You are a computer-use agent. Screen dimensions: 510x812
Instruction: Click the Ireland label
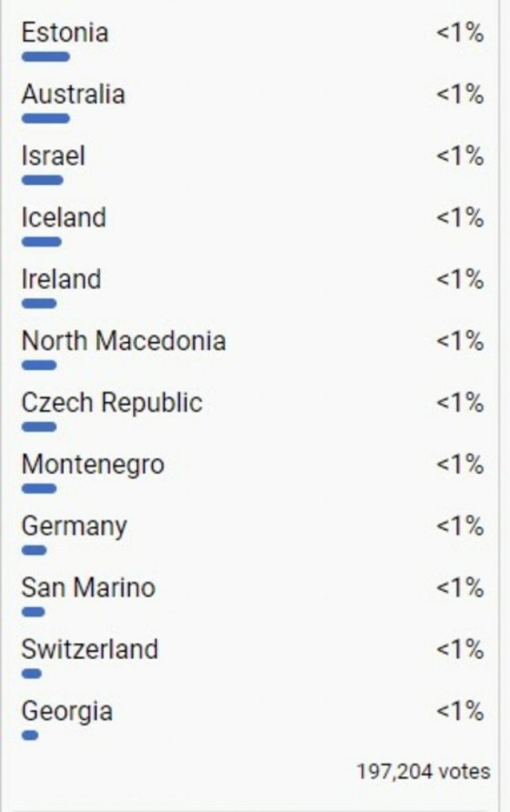pyautogui.click(x=61, y=279)
